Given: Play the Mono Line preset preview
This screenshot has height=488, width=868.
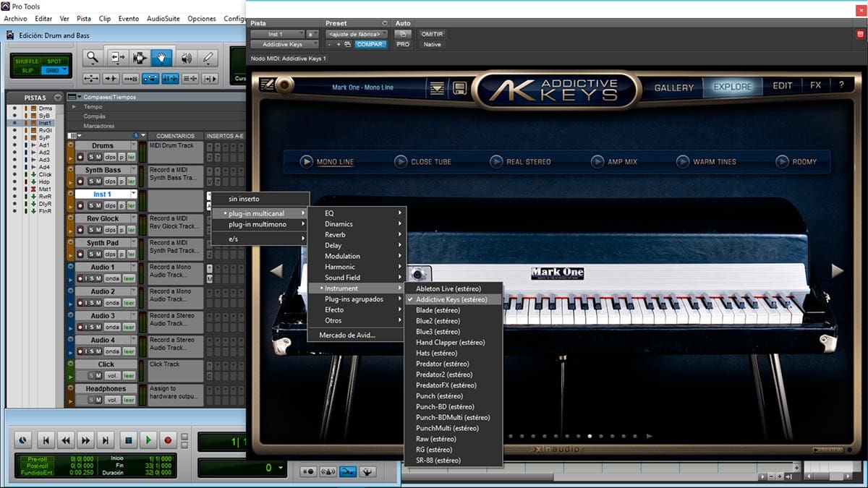Looking at the screenshot, I should tap(307, 162).
